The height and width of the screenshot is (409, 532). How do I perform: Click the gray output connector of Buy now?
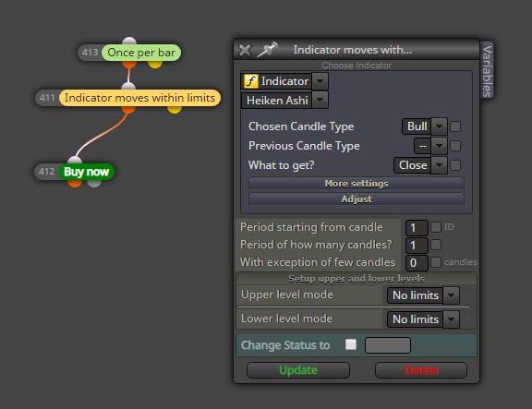pos(94,184)
